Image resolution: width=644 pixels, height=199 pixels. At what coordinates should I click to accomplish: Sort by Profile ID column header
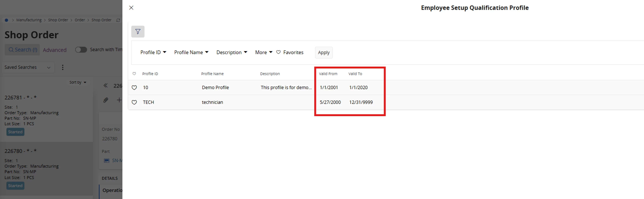point(150,74)
